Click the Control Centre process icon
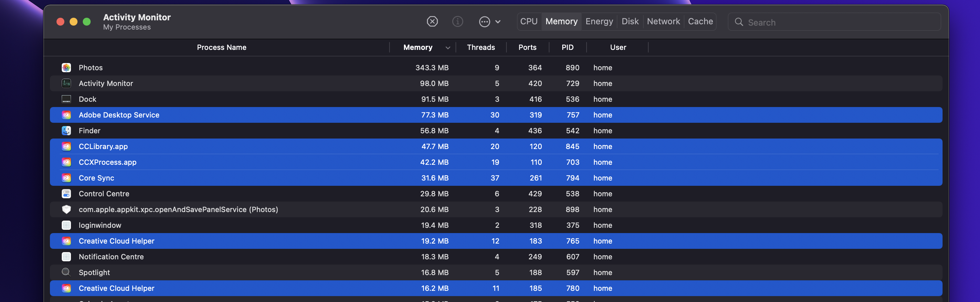The width and height of the screenshot is (980, 302). click(66, 194)
